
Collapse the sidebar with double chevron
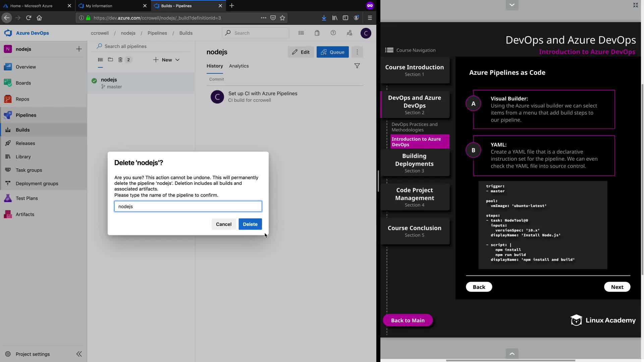tap(79, 354)
